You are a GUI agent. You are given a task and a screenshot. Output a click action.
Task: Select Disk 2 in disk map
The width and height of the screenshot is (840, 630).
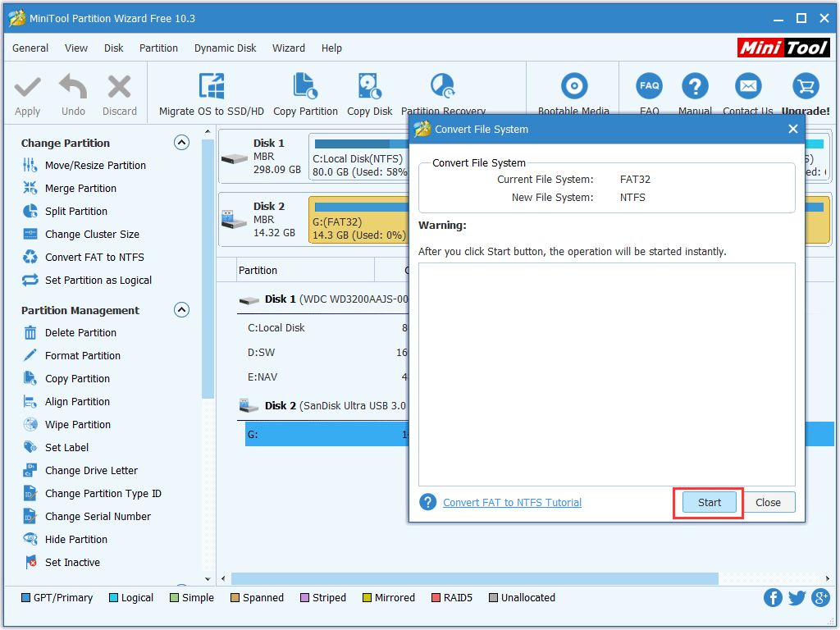262,220
